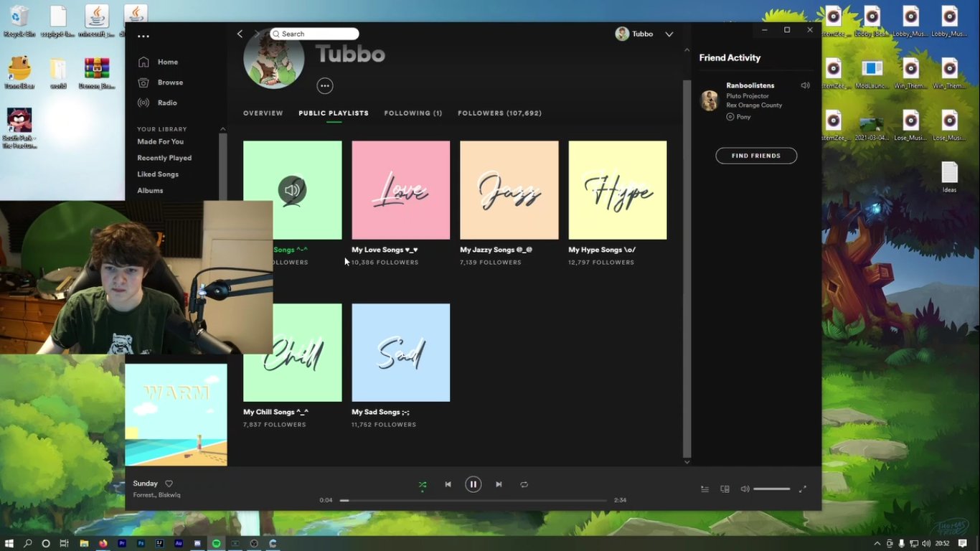Open Recently Played in the library
This screenshot has height=551, width=980.
164,158
